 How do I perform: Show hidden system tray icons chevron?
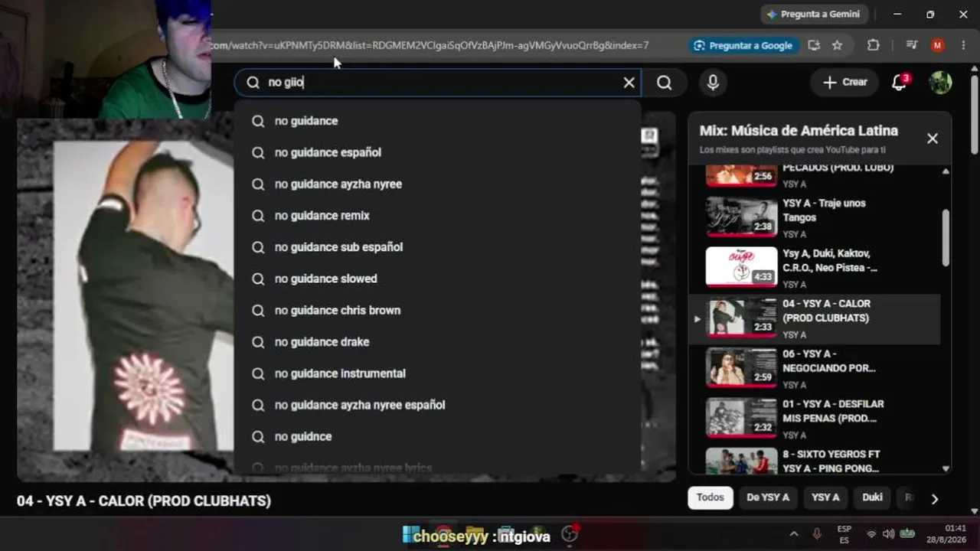tap(794, 534)
